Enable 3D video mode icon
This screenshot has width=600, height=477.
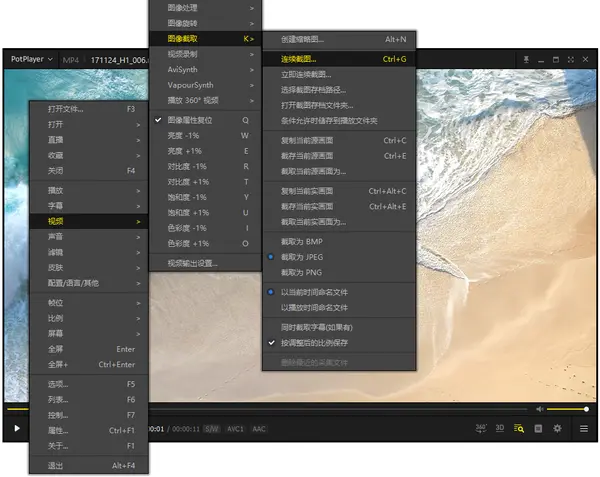500,428
